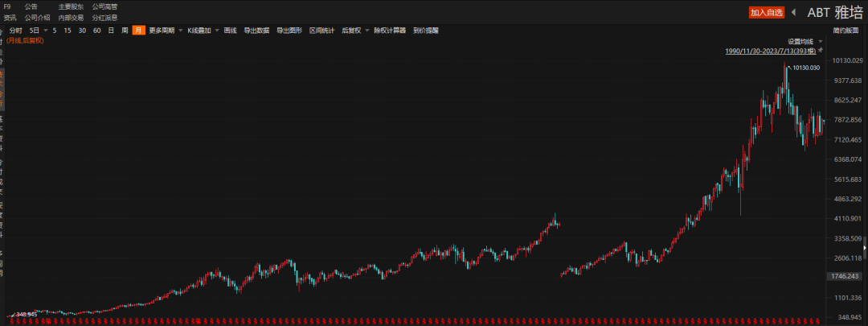Open the 除权计算器 tool
This screenshot has height=326, width=868.
[390, 30]
